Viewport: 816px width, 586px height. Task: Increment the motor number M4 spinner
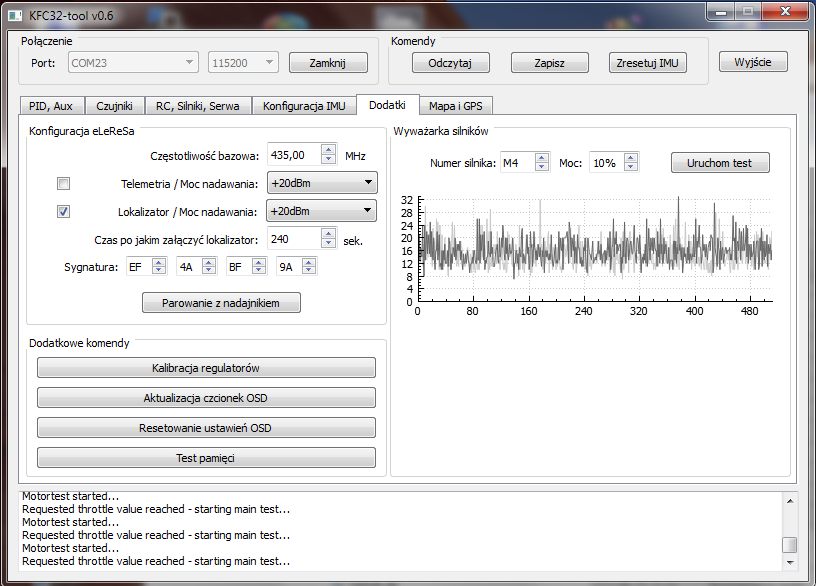[541, 158]
